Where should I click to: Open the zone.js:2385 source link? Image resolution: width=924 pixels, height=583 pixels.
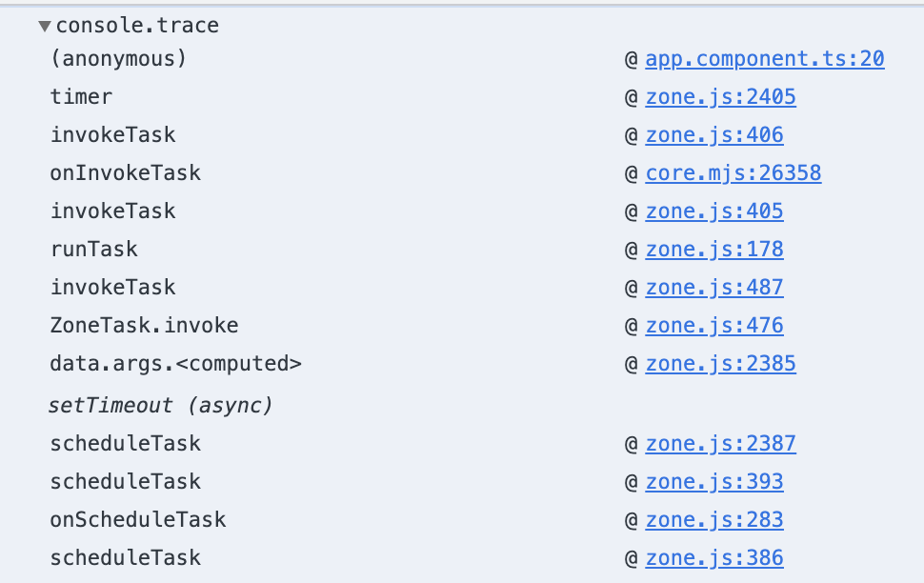click(720, 364)
